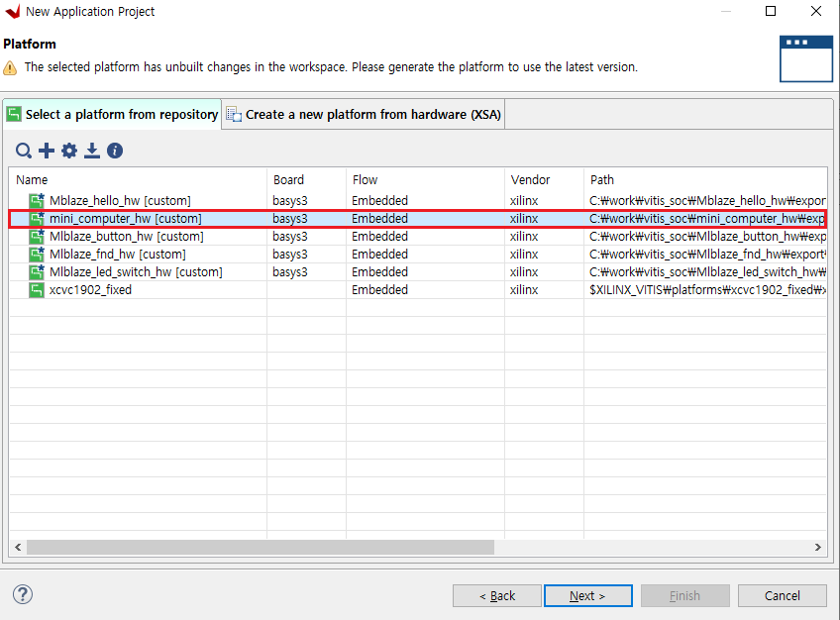This screenshot has width=840, height=620.
Task: Select the mini_computer_hw [custom] row
Action: [x=418, y=219]
